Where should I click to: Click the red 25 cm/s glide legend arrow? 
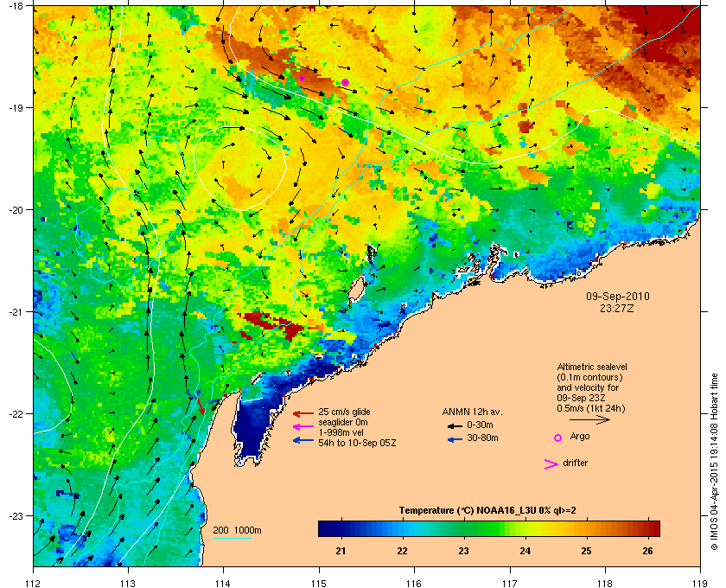click(303, 414)
